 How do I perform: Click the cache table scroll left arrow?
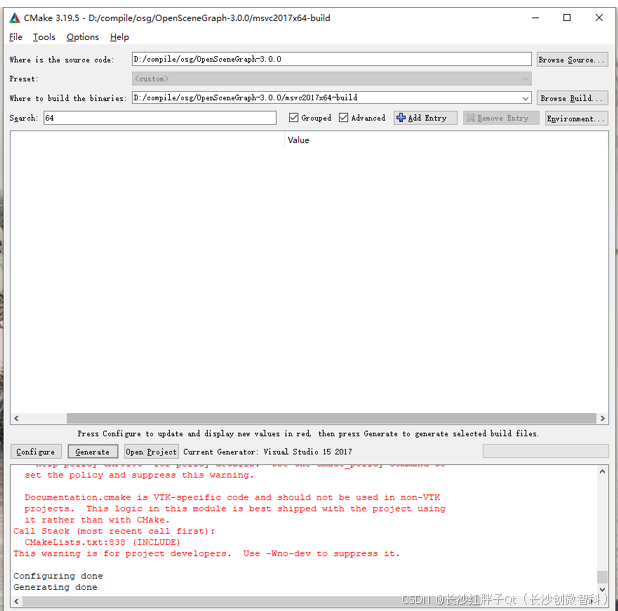16,418
